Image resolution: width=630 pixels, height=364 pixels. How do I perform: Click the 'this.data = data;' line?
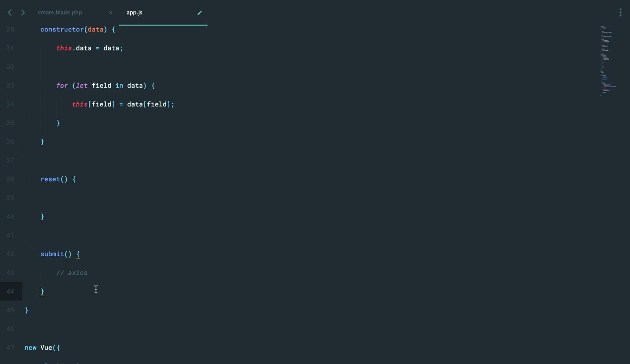(89, 48)
